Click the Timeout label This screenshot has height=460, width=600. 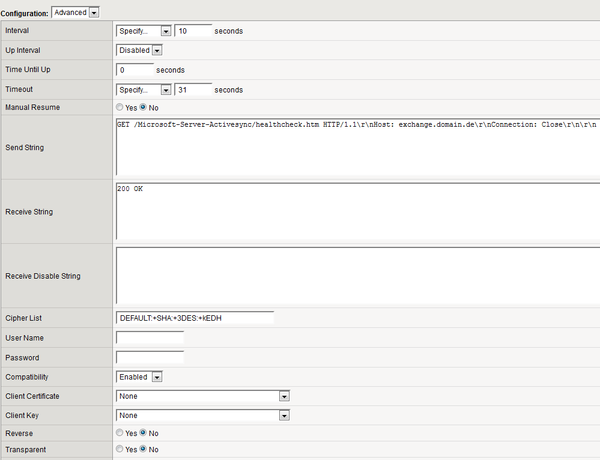[19, 89]
